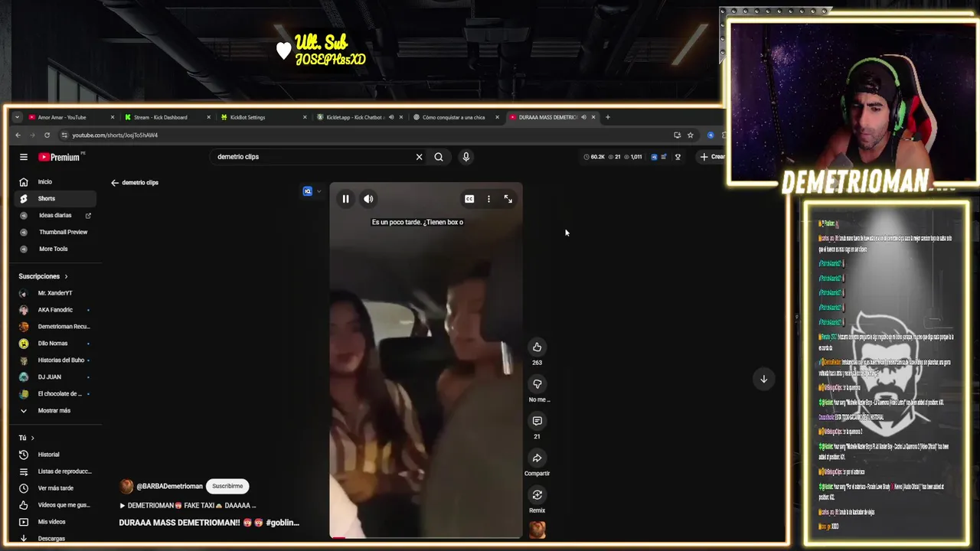Expand subscriptions with Mostrar más
This screenshot has height=551, width=980.
pyautogui.click(x=55, y=411)
